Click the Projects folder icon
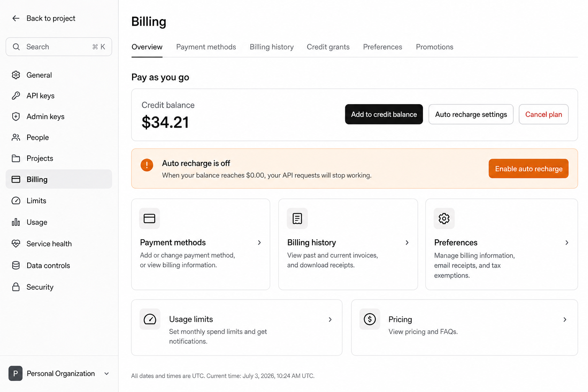Viewport: 588px width, 392px height. [16, 158]
